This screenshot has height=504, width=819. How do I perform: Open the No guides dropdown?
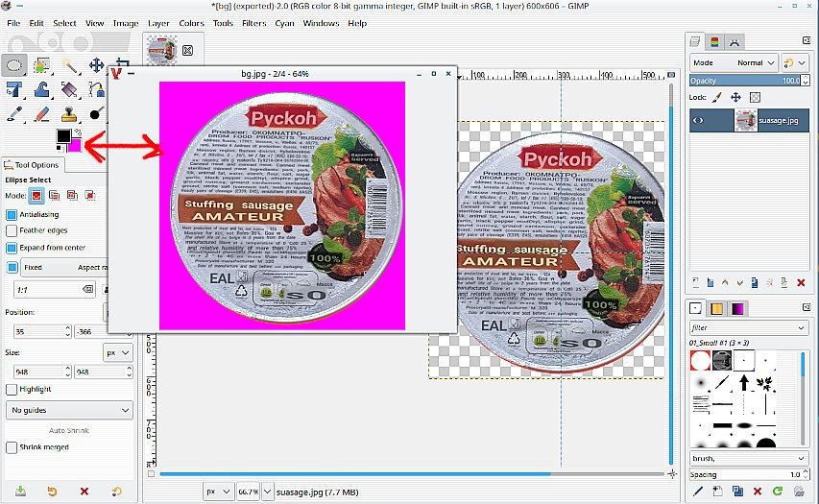click(69, 410)
